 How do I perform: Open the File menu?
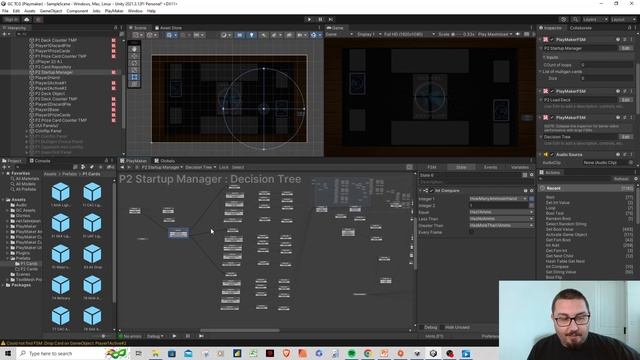point(5,11)
